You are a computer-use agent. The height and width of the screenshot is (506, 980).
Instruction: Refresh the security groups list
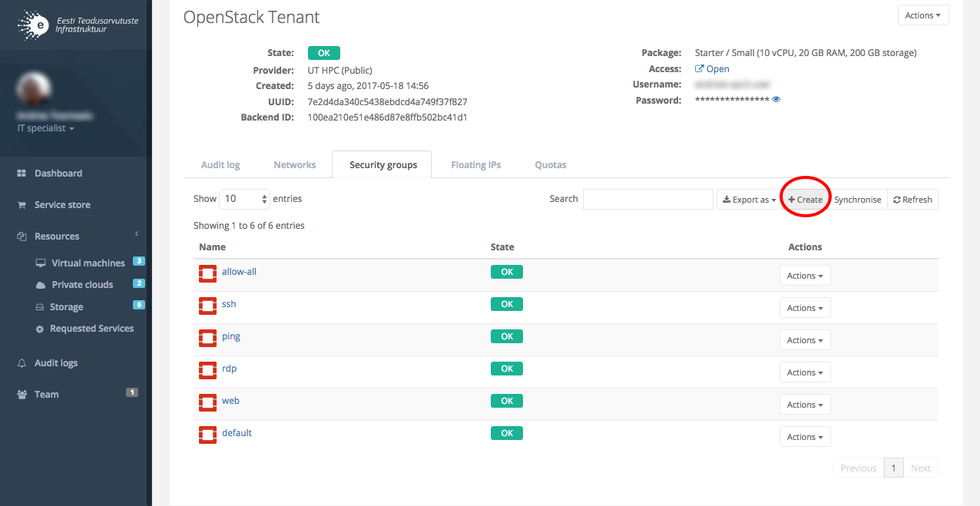[912, 200]
